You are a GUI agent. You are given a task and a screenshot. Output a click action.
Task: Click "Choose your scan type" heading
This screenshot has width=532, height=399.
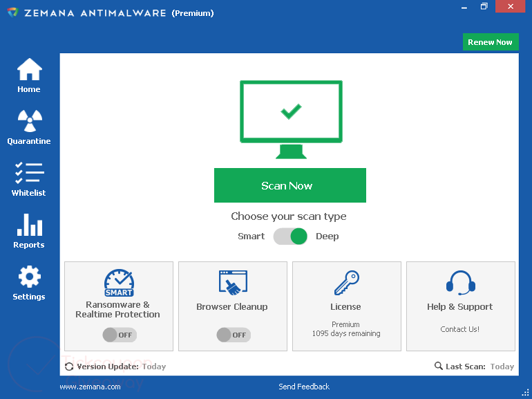click(x=289, y=216)
